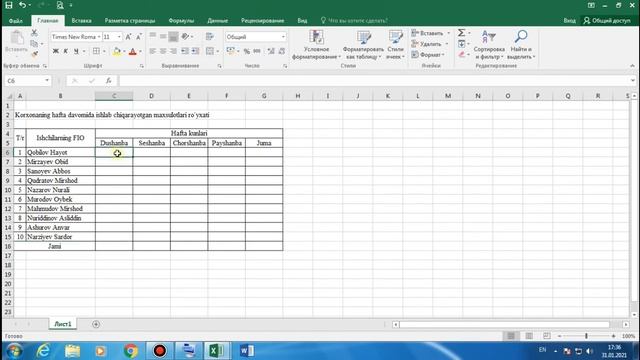Click the Insert Function fx icon
The width and height of the screenshot is (640, 360).
point(109,81)
